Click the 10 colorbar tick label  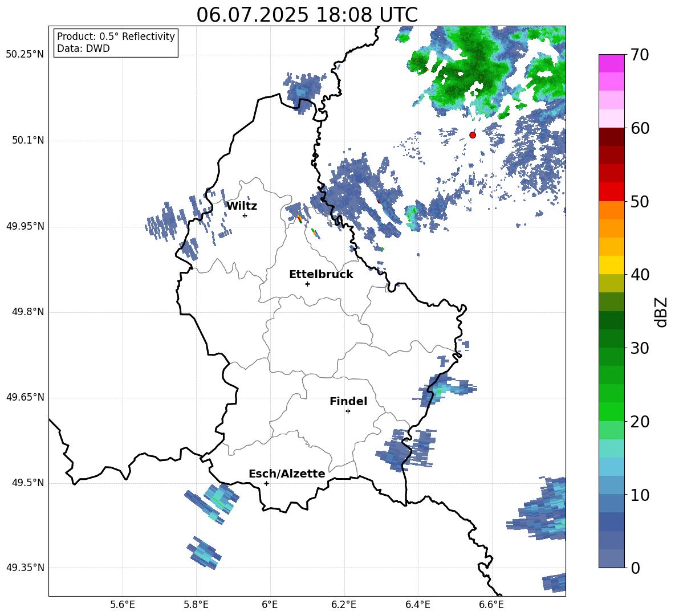tap(640, 495)
